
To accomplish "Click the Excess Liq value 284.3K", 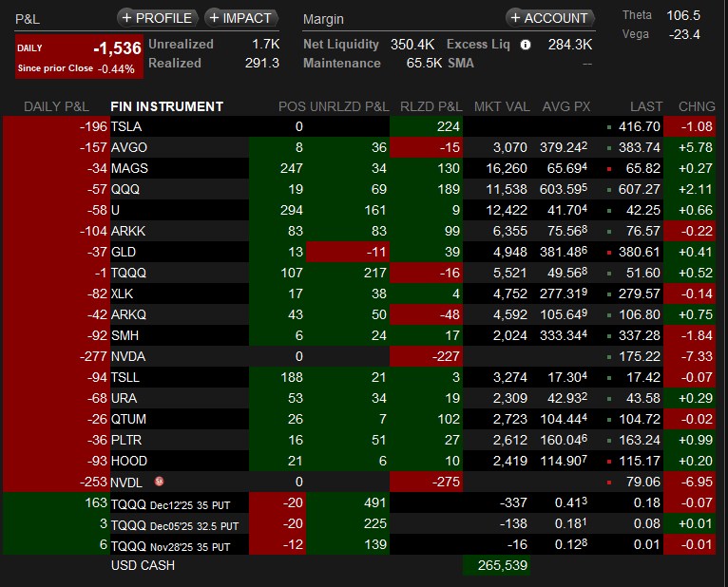I will pyautogui.click(x=570, y=45).
